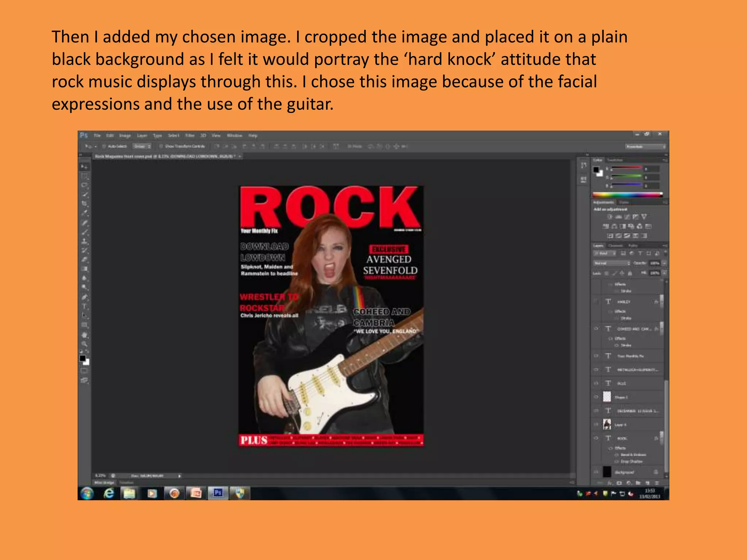The image size is (747, 560).
Task: Select the Blur tool
Action: (84, 278)
